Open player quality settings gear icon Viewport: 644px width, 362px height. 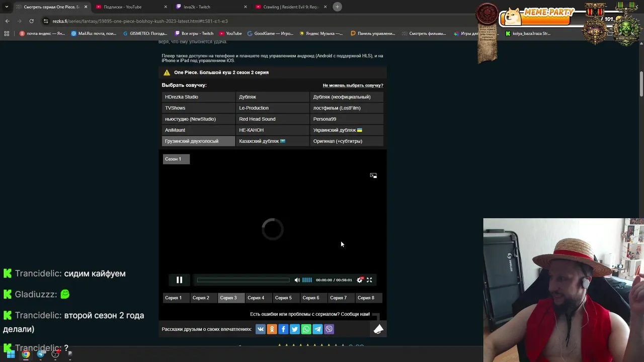[359, 280]
